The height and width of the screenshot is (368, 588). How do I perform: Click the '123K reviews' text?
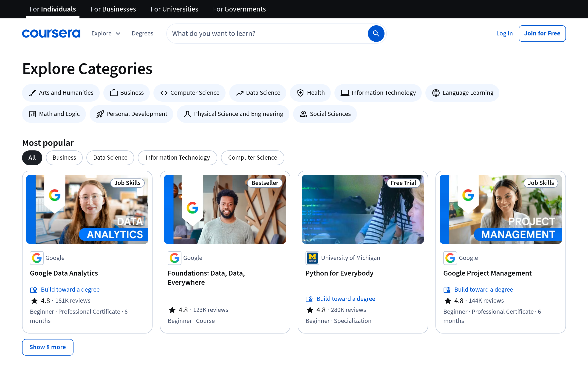pyautogui.click(x=211, y=310)
